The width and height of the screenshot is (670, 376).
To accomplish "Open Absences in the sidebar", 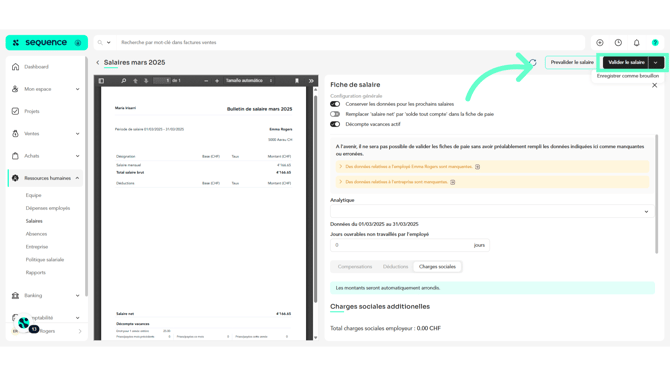I will tap(36, 234).
